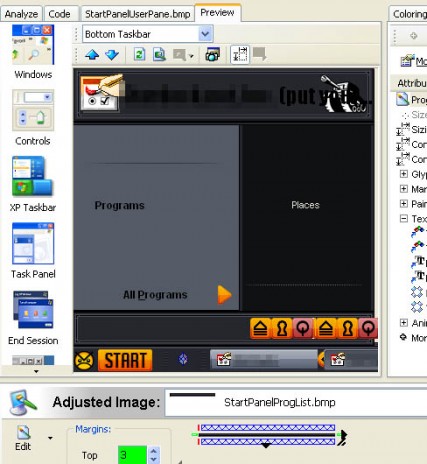Click the camera snapshot toolbar icon
Screen dimensions: 427x464
(213, 54)
